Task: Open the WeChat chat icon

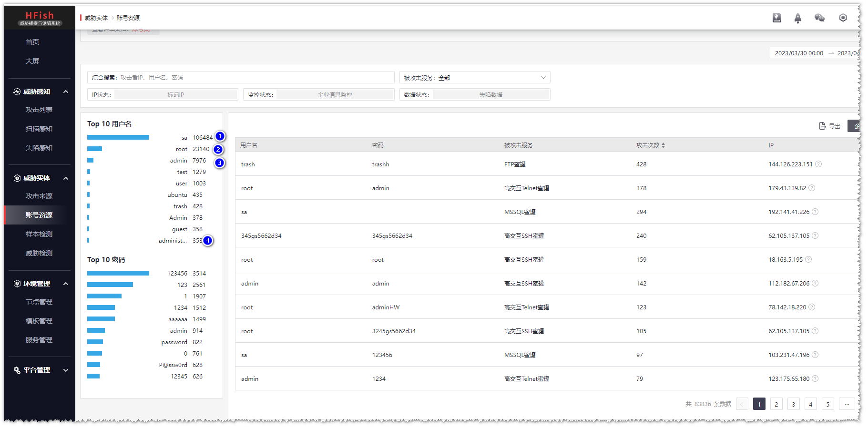Action: point(819,18)
